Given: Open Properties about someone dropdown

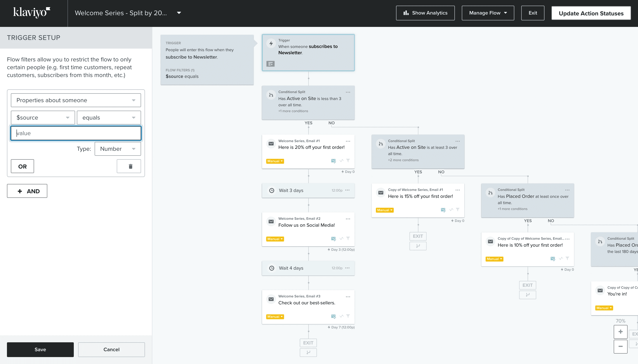Looking at the screenshot, I should [76, 100].
